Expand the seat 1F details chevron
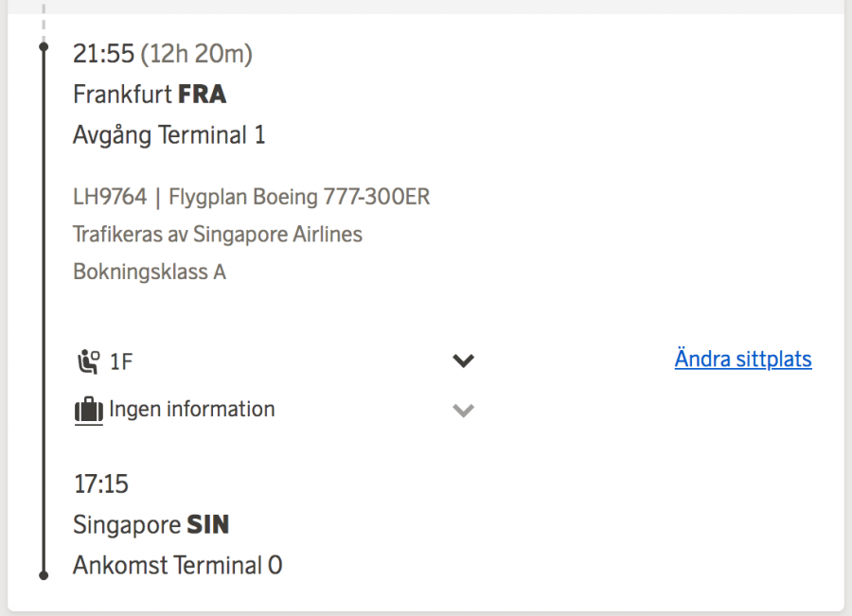Image resolution: width=852 pixels, height=616 pixels. 463,361
